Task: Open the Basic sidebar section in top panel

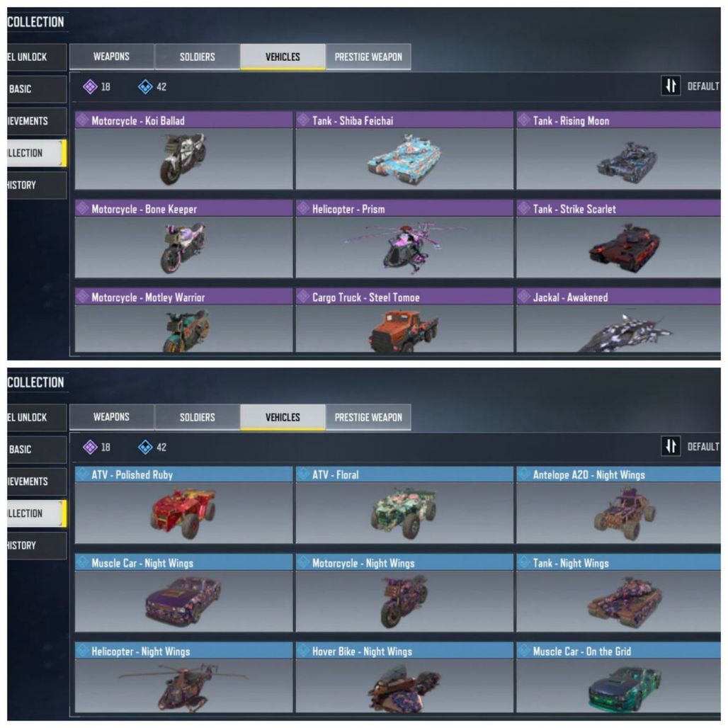Action: point(37,89)
